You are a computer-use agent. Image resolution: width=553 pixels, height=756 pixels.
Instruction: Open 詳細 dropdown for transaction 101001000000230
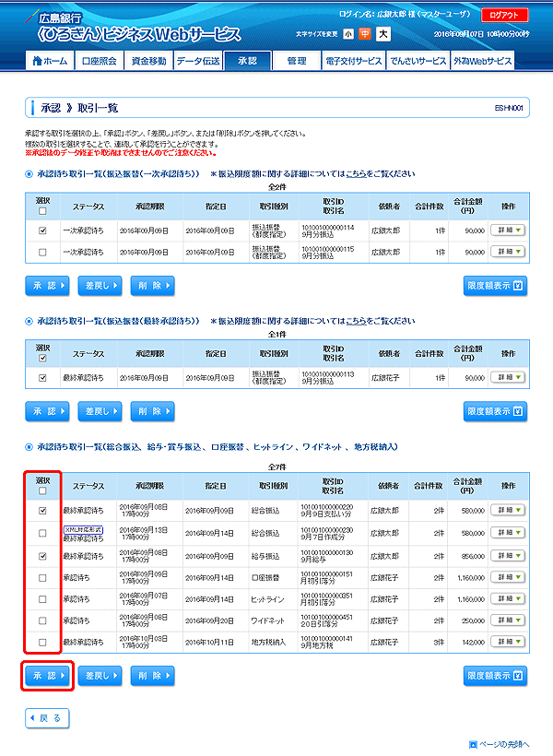[x=508, y=533]
